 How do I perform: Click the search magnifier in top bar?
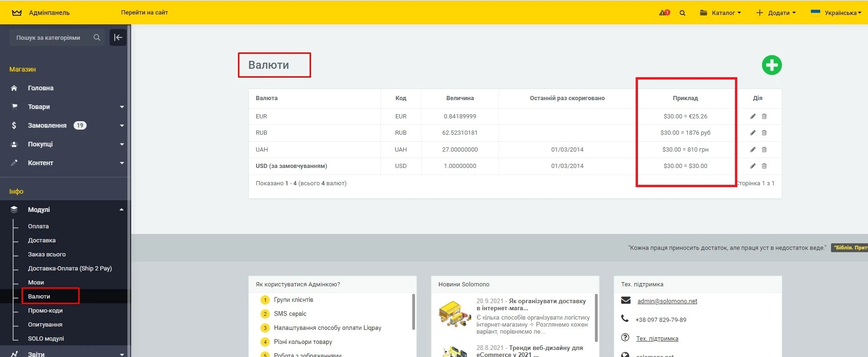[683, 13]
